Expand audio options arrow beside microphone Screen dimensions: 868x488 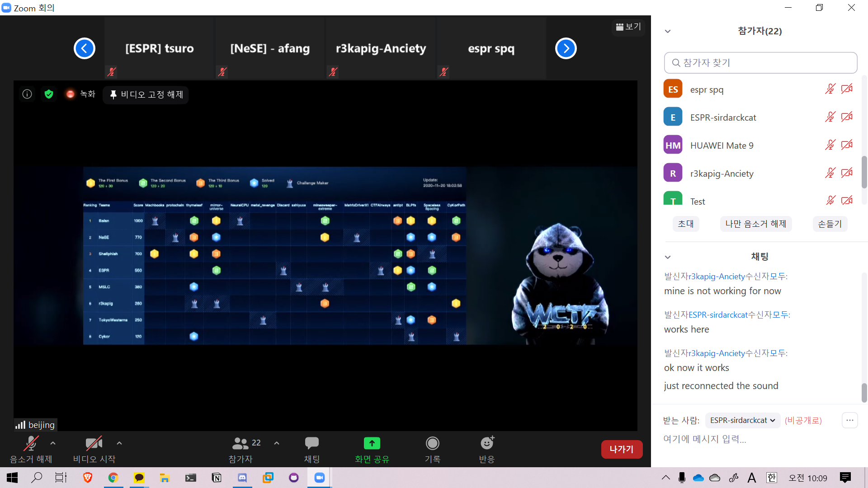(53, 443)
